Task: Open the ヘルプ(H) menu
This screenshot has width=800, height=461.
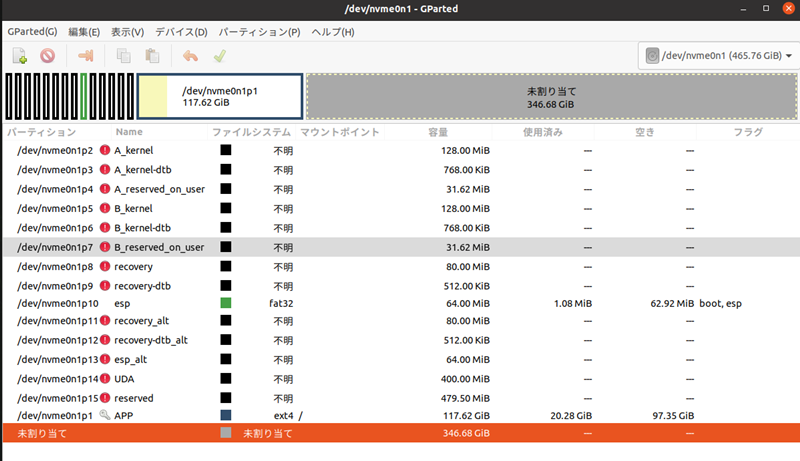Action: [333, 32]
